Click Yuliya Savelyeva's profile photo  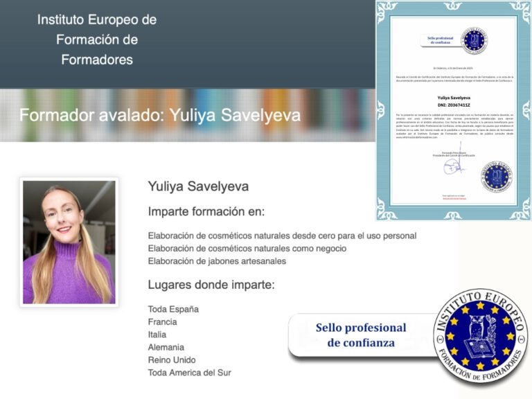point(69,242)
